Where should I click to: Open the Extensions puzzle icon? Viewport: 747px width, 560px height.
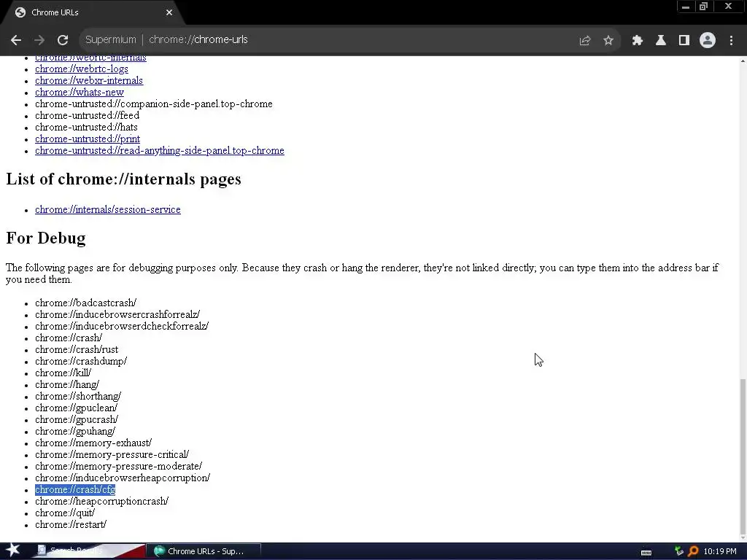pyautogui.click(x=638, y=40)
